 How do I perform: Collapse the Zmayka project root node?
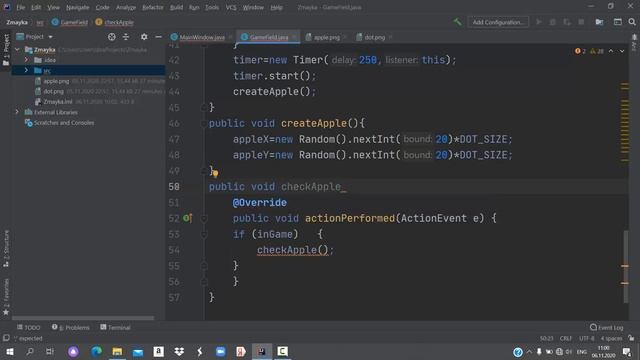pyautogui.click(x=17, y=49)
